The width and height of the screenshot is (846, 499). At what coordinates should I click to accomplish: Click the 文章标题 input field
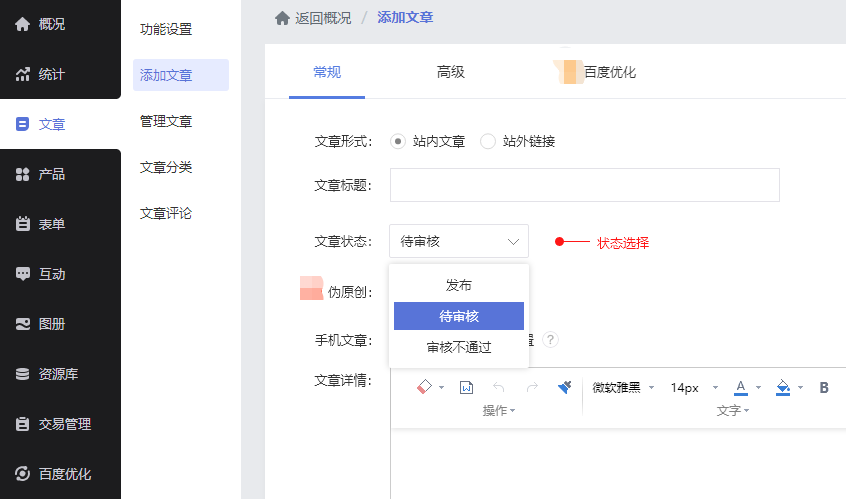coord(584,185)
